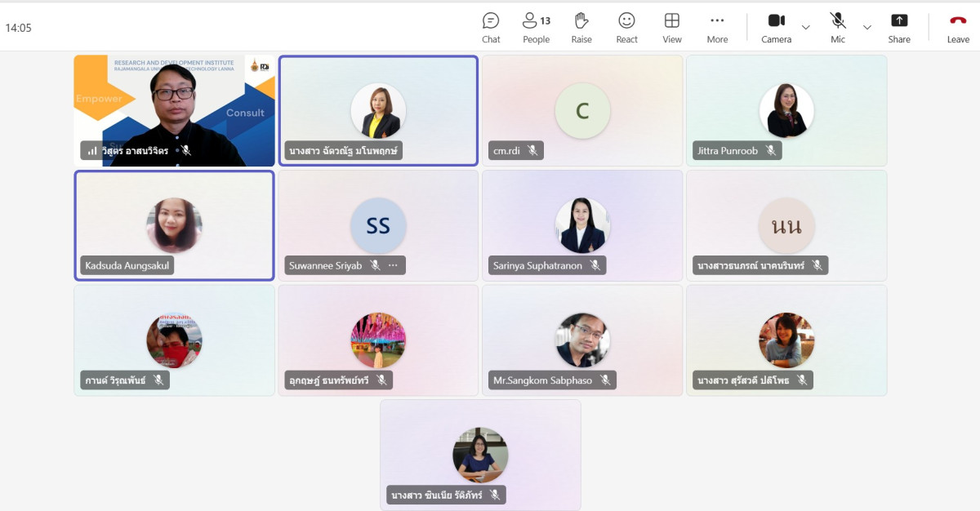Select the Kadsuda Aungsakul participant tile

(x=174, y=225)
